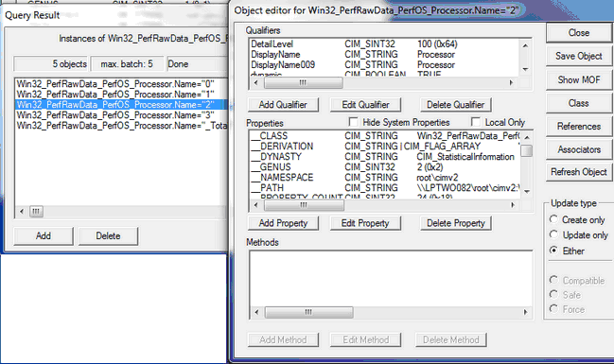Select the __NAMESPACE property row
The image size is (614, 364).
click(385, 178)
